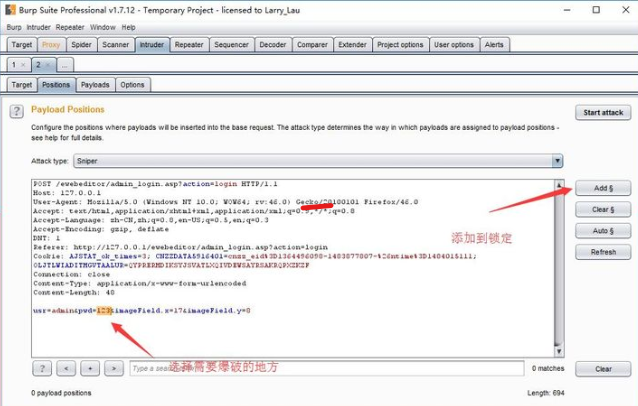Click the Auto § button
Viewport: 638px width, 406px height.
coord(603,231)
